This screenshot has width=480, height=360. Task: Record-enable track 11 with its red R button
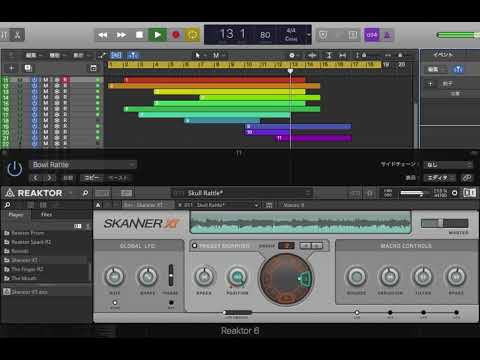[x=65, y=80]
